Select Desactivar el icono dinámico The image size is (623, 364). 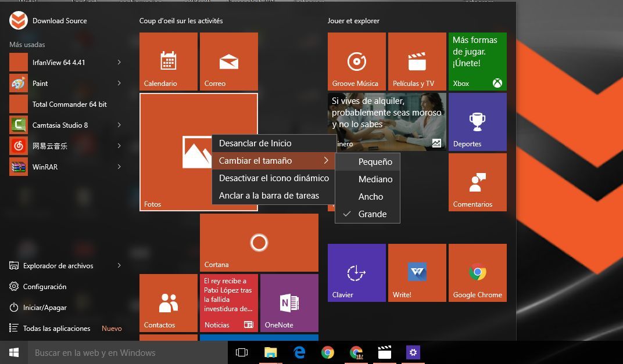(x=274, y=178)
